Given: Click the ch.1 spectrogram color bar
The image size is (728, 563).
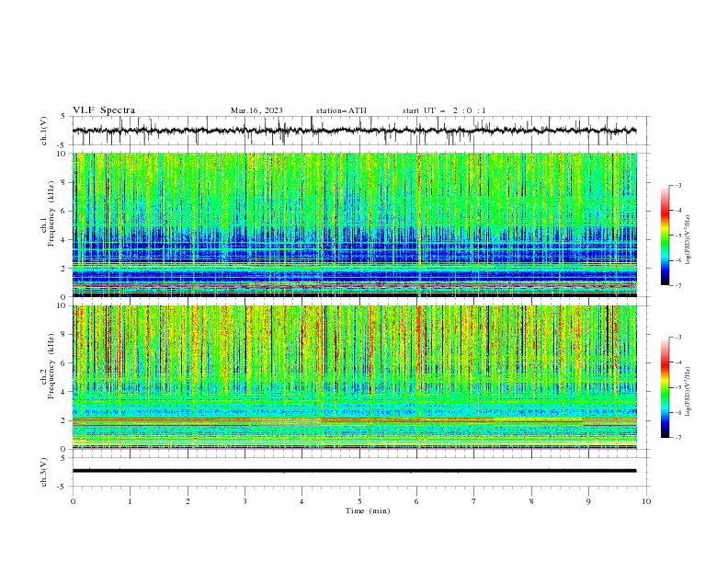Looking at the screenshot, I should coord(665,236).
